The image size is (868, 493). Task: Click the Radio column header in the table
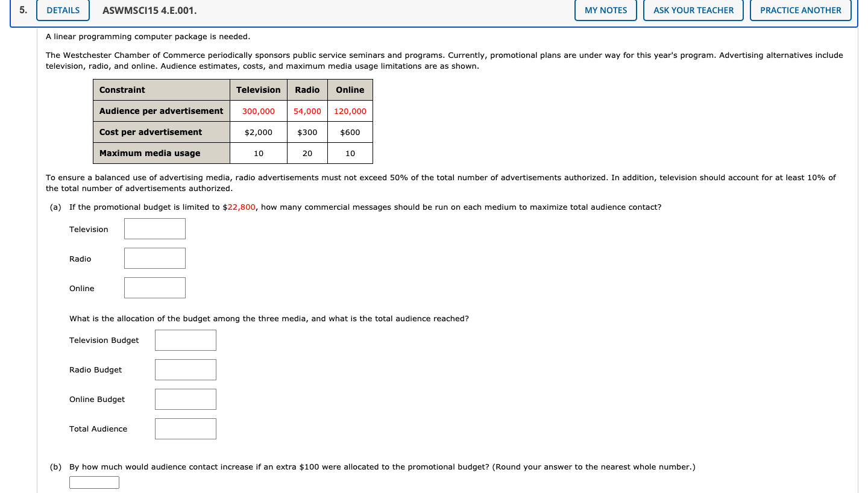click(x=307, y=89)
